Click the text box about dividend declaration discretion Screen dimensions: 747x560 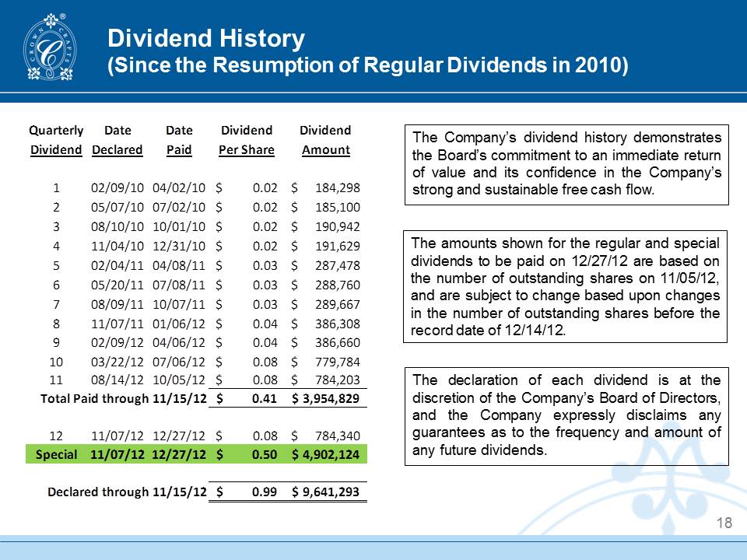pos(566,416)
